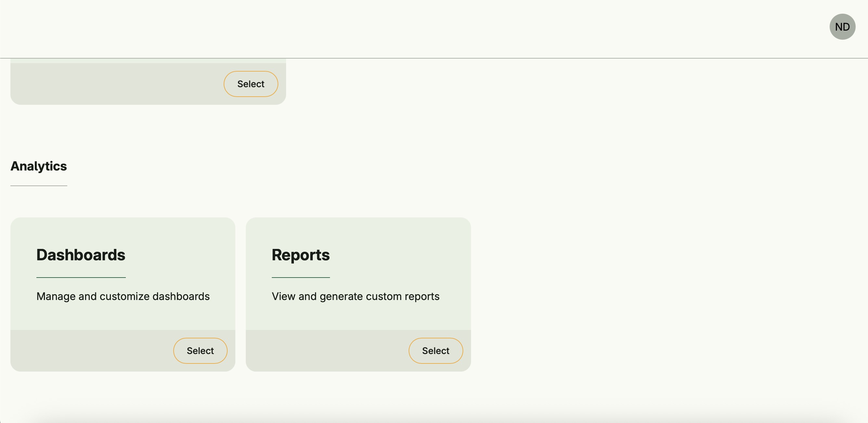Click the Reports card footer strip
Screen dimensions: 868x423
click(327, 351)
